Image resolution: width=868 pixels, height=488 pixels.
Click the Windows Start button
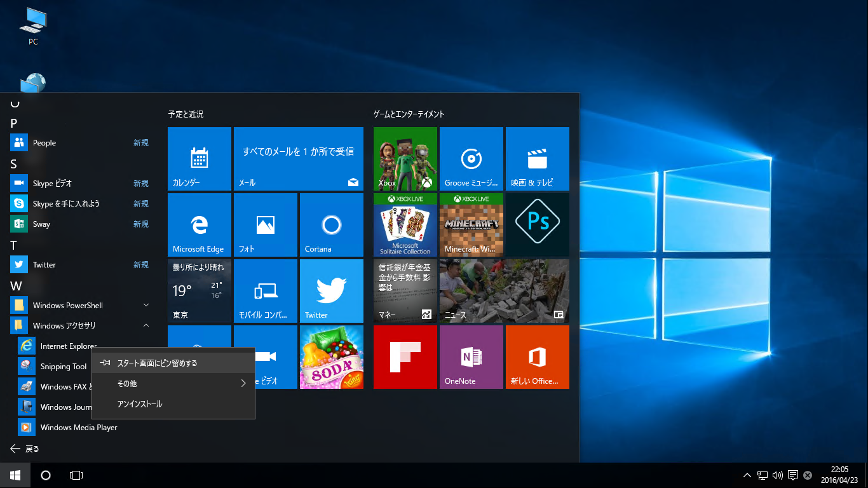[x=15, y=475]
